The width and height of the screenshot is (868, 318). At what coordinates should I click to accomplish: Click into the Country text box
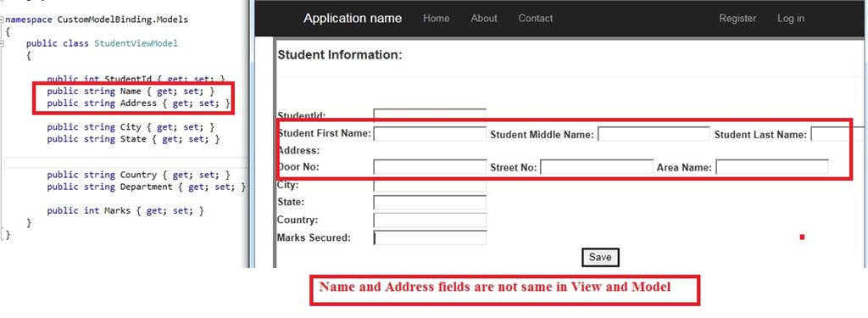coord(430,220)
